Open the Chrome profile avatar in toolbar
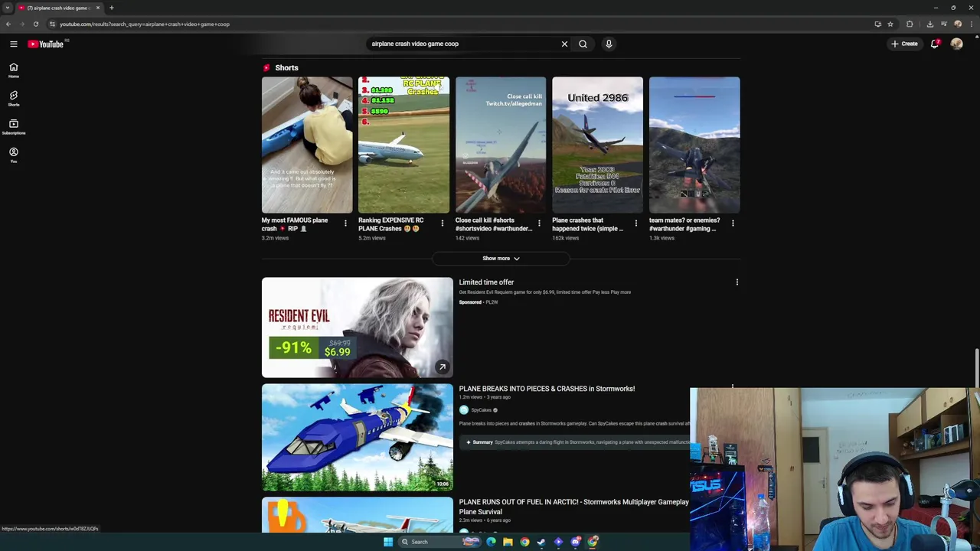Screen dimensions: 980x551 (957, 24)
